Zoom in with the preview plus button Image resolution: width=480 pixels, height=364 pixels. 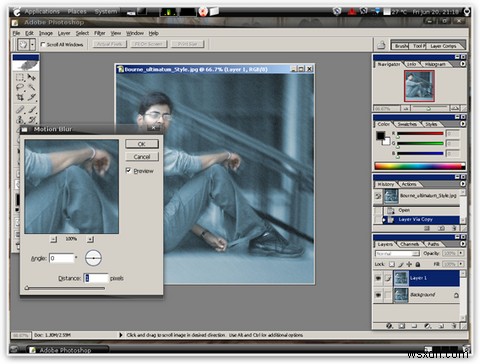click(90, 239)
